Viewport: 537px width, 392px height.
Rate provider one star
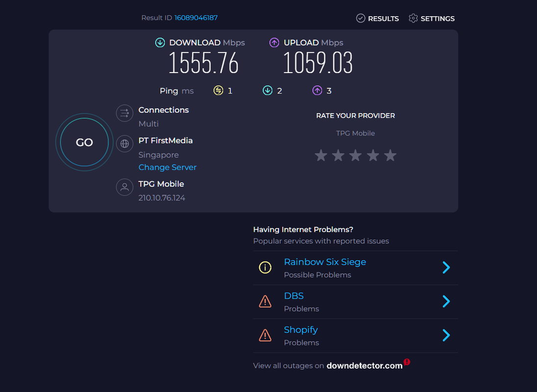(x=321, y=155)
